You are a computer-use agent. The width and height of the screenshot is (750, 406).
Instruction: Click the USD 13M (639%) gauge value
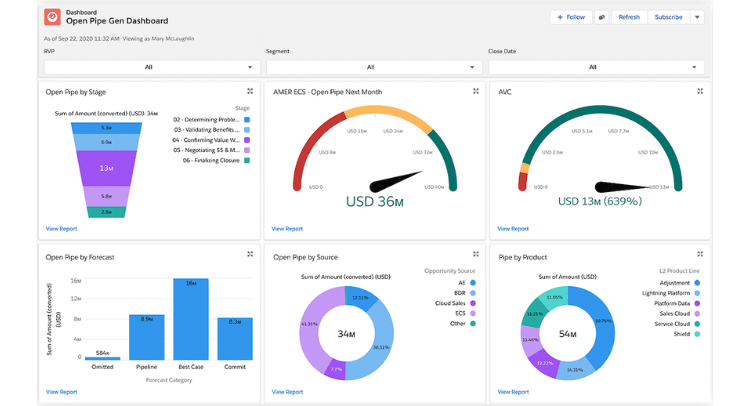point(600,201)
